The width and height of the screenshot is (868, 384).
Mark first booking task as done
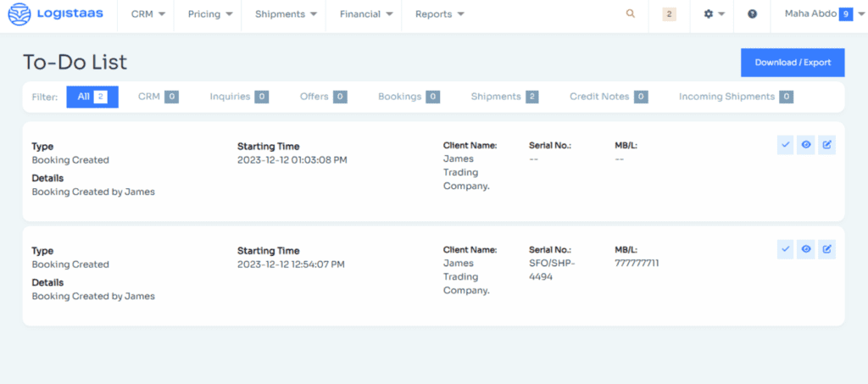(785, 145)
